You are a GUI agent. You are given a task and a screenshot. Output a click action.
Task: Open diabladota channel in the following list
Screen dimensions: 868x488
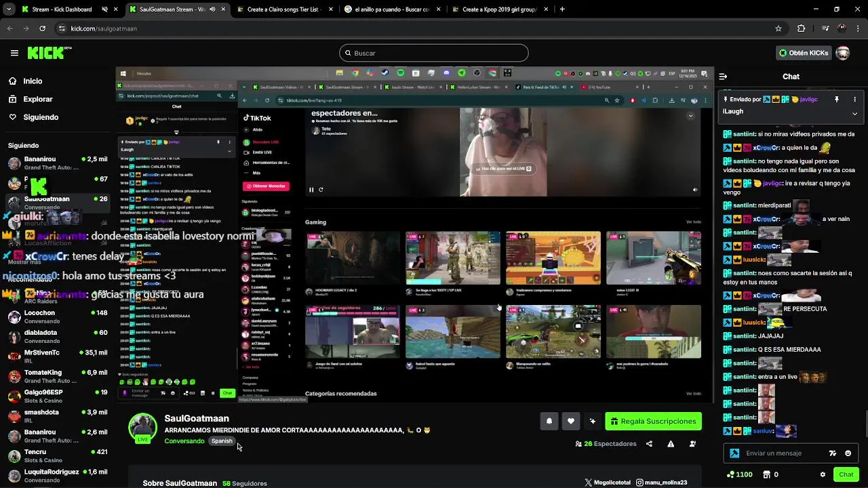point(57,337)
